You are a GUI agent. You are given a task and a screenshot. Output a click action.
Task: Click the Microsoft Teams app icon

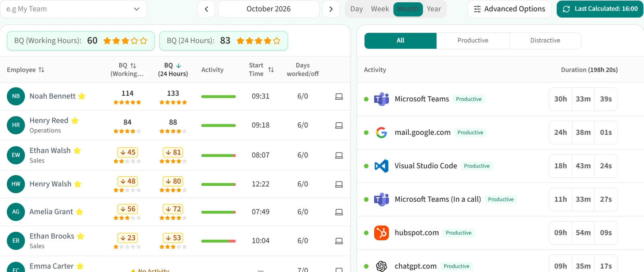pos(381,99)
